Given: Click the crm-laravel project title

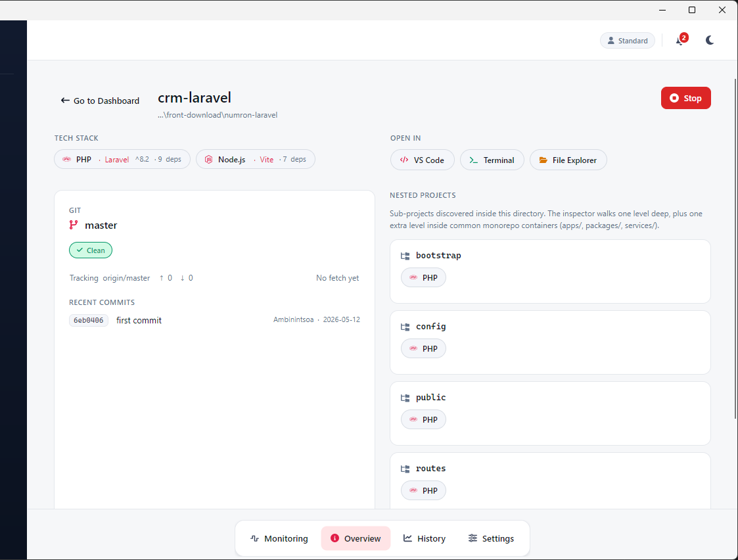Looking at the screenshot, I should click(x=195, y=97).
